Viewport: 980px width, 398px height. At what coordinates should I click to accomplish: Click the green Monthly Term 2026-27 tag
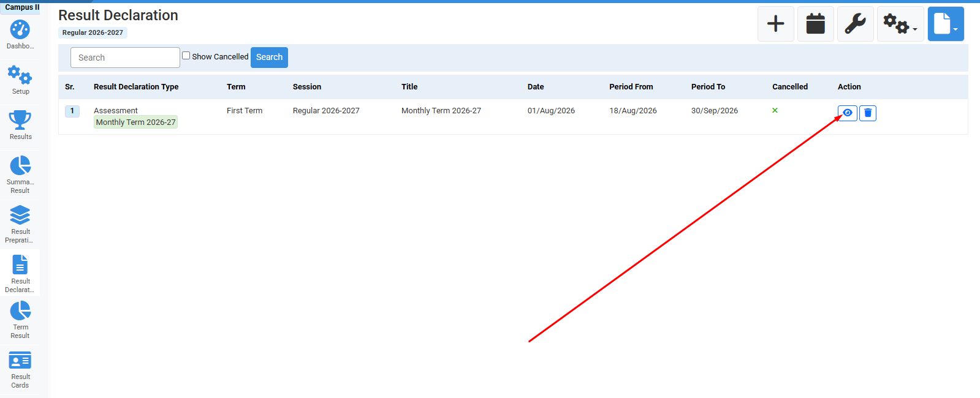[x=136, y=122]
